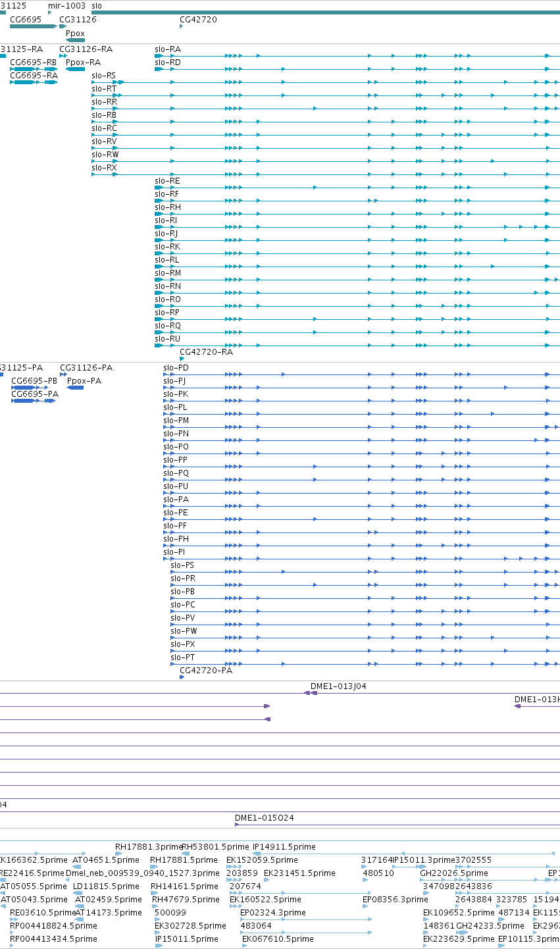The height and width of the screenshot is (949, 560).
Task: Select protein slo-PJ
Action: tap(174, 381)
